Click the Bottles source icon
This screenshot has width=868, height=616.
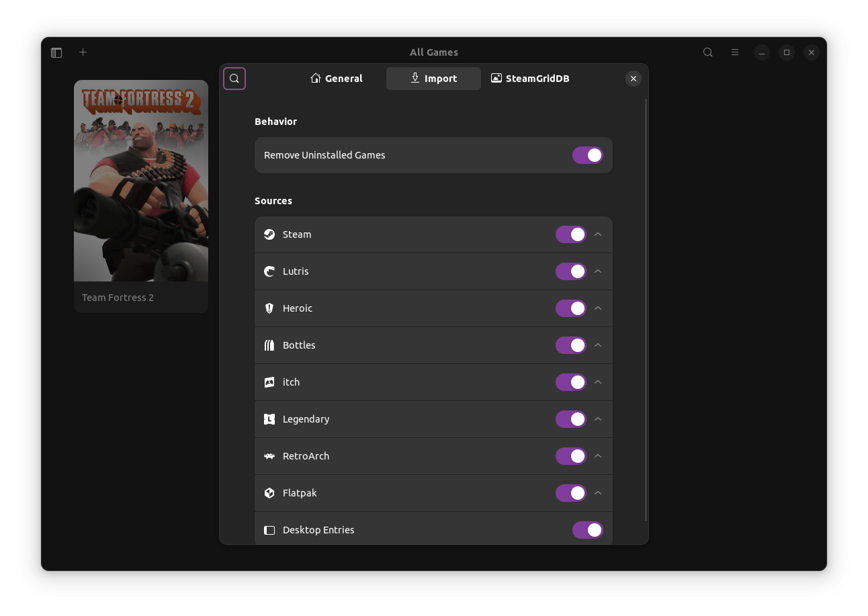click(x=269, y=345)
